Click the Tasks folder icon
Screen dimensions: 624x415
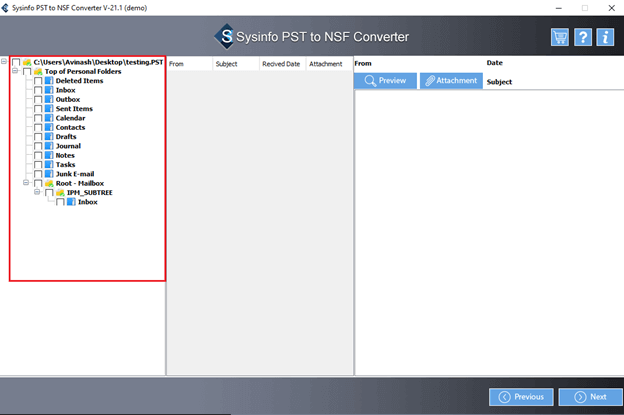coord(49,165)
